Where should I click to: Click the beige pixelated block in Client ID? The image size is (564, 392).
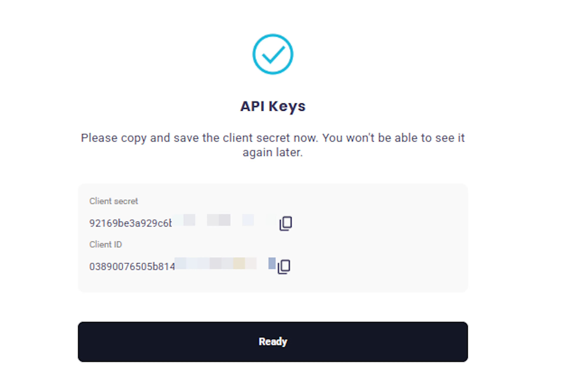(239, 263)
